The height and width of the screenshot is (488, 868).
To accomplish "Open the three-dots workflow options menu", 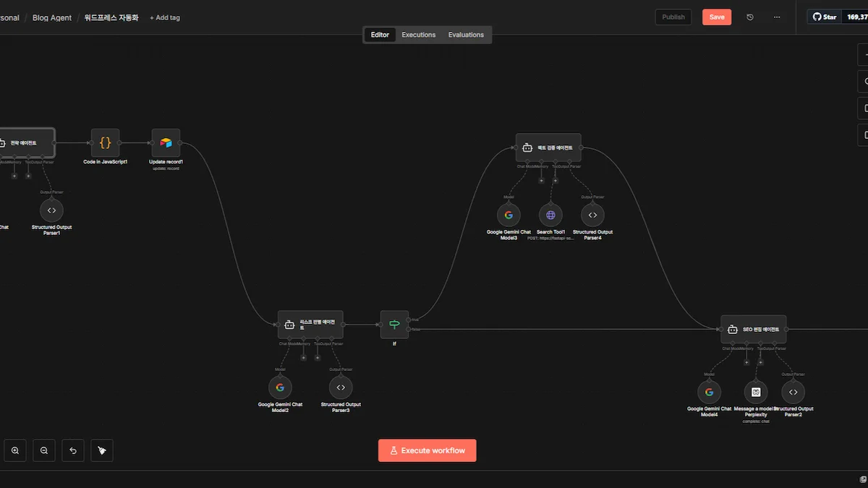I will (777, 17).
